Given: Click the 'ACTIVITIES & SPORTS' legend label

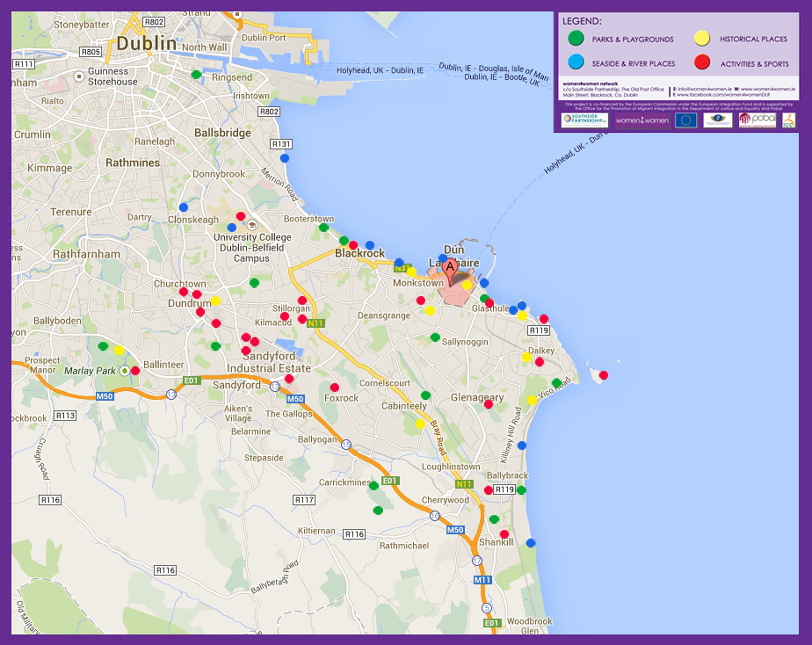Looking at the screenshot, I should [x=755, y=64].
